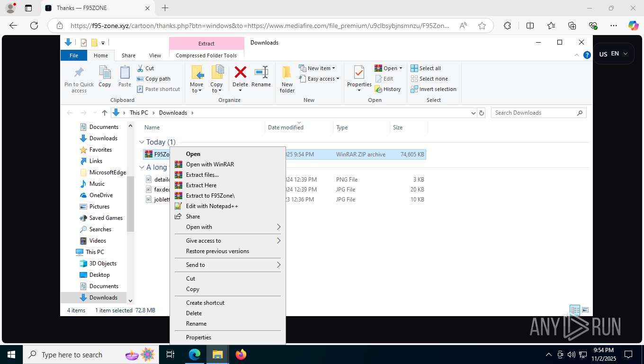Click Select all in ribbon

(426, 68)
